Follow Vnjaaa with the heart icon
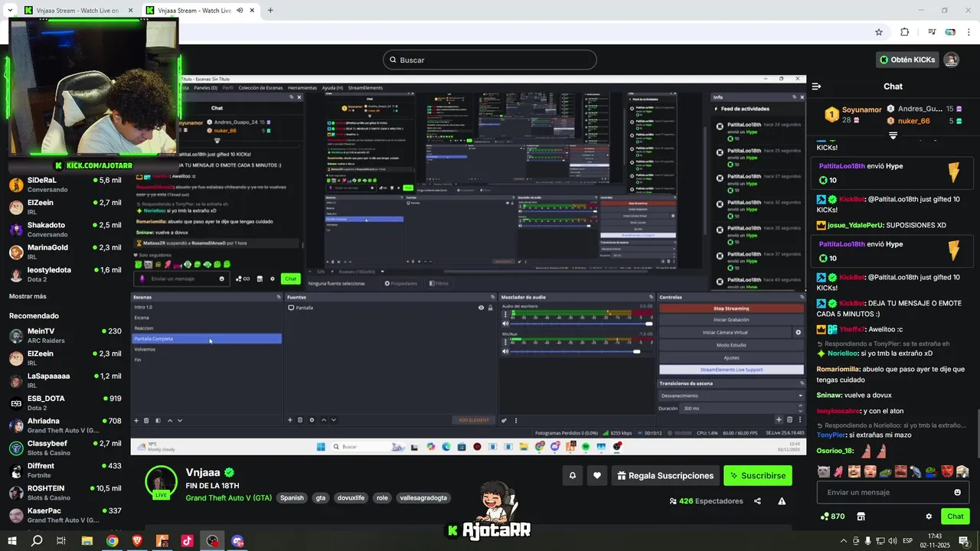 click(x=597, y=475)
